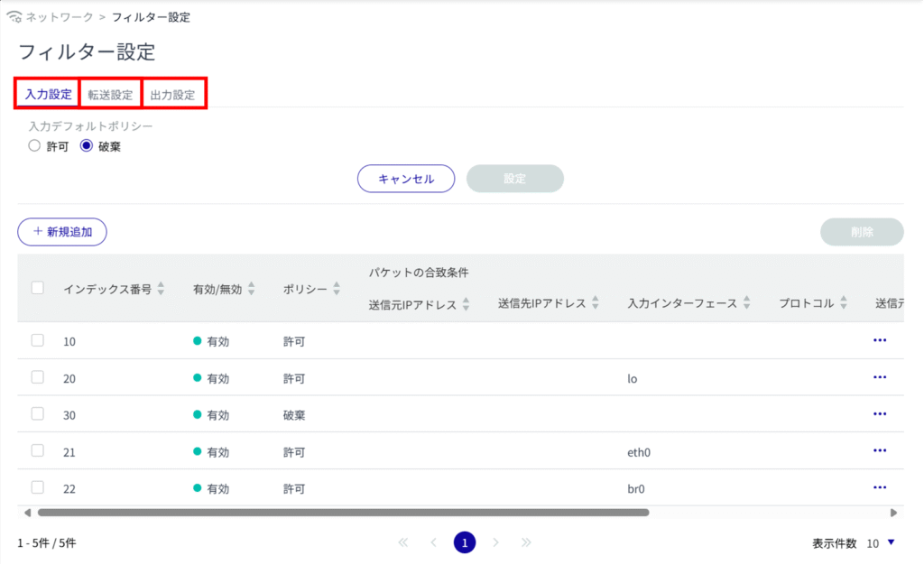This screenshot has width=924, height=565.
Task: Open the three-dot menu for eth0 row
Action: [880, 450]
